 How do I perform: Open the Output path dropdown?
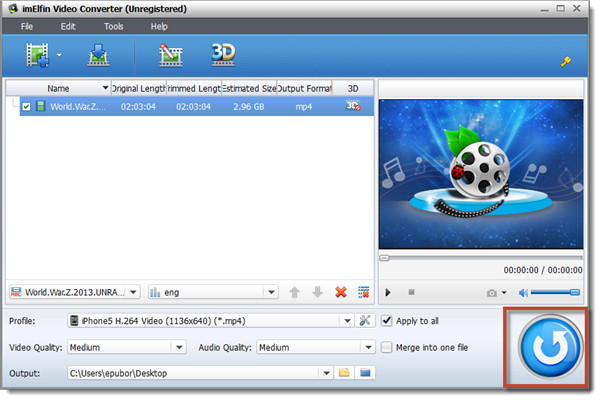tap(326, 373)
